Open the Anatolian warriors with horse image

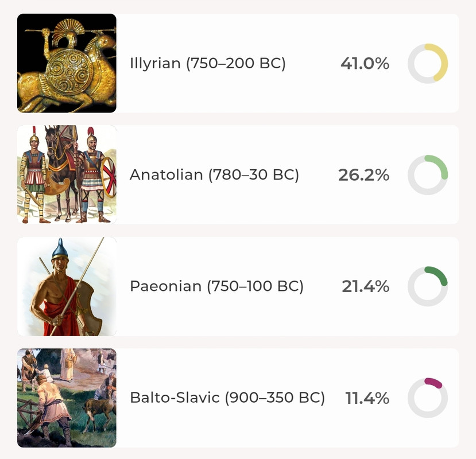pyautogui.click(x=67, y=174)
